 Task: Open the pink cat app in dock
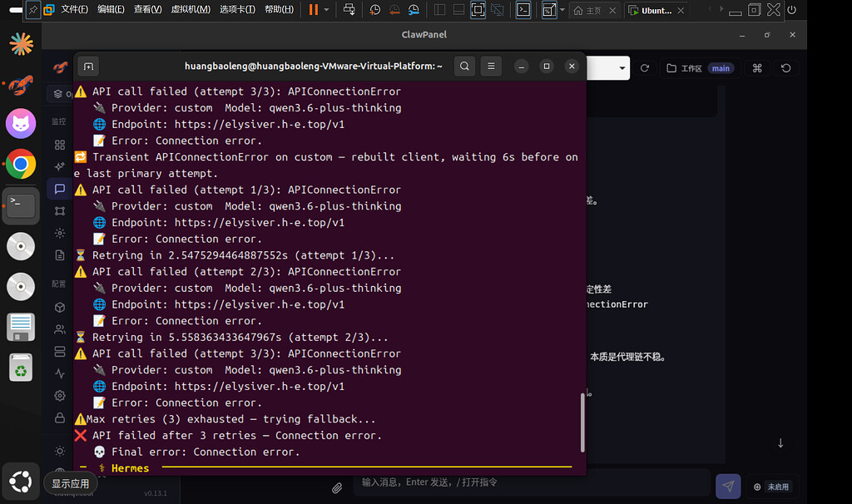(x=21, y=124)
